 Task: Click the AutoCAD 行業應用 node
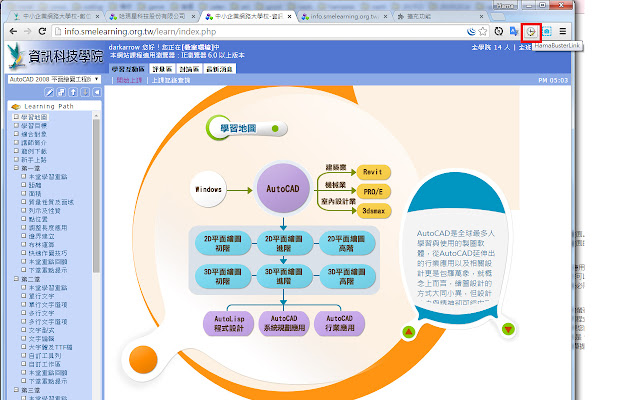[339, 323]
